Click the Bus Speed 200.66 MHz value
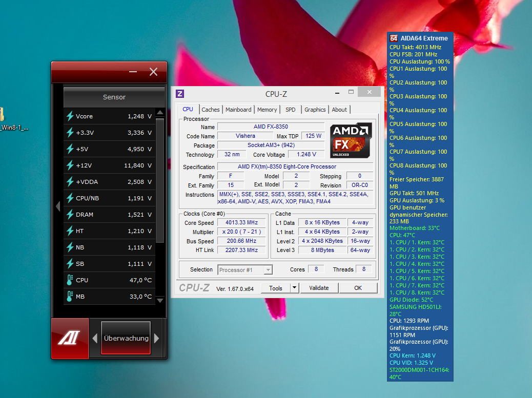The image size is (532, 398). coord(241,241)
